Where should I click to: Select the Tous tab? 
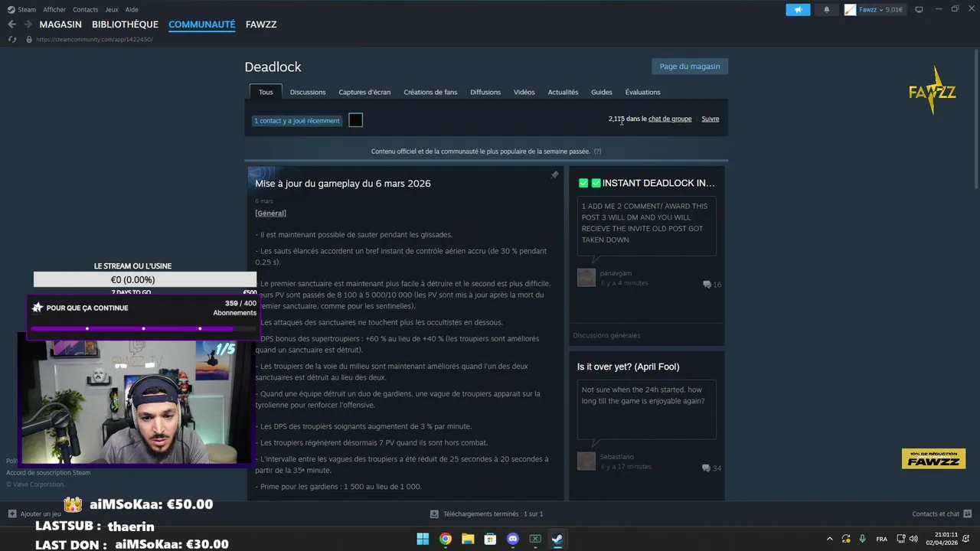[266, 92]
